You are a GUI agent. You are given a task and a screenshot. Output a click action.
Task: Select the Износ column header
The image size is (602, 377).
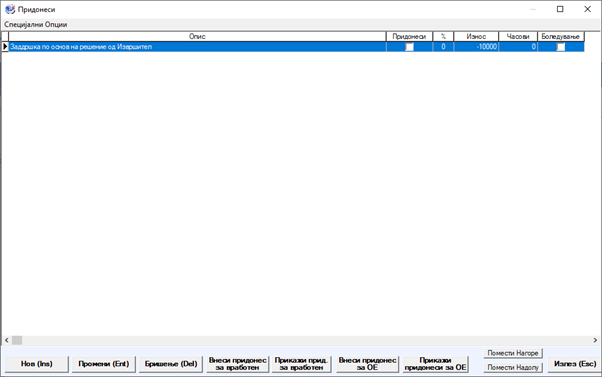tap(476, 36)
